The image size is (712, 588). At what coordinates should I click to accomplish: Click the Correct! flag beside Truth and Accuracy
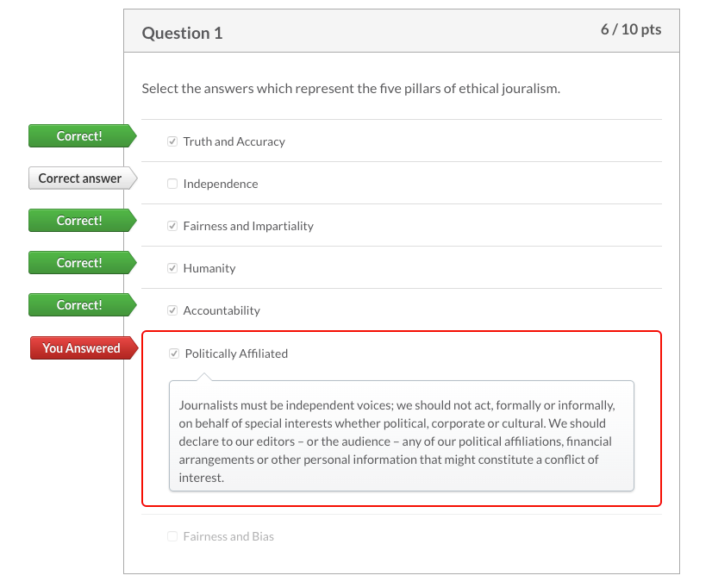[x=79, y=136]
